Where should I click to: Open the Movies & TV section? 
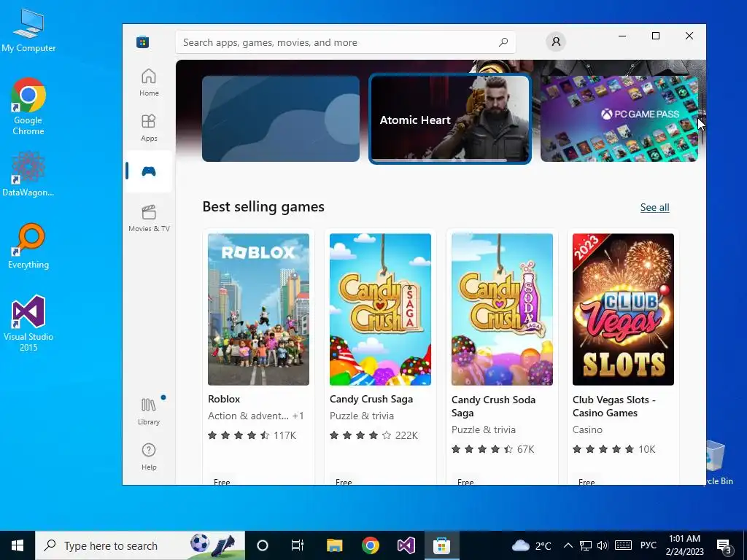click(149, 218)
